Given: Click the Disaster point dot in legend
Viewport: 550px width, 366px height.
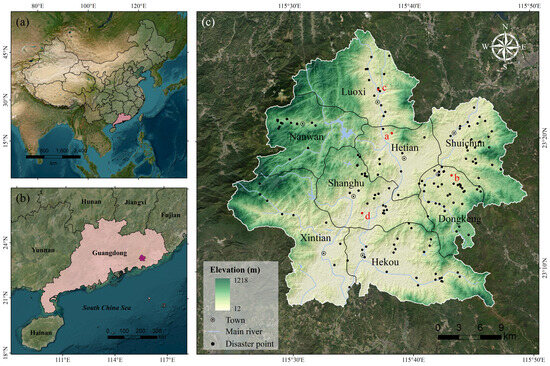Looking at the screenshot, I should (212, 344).
